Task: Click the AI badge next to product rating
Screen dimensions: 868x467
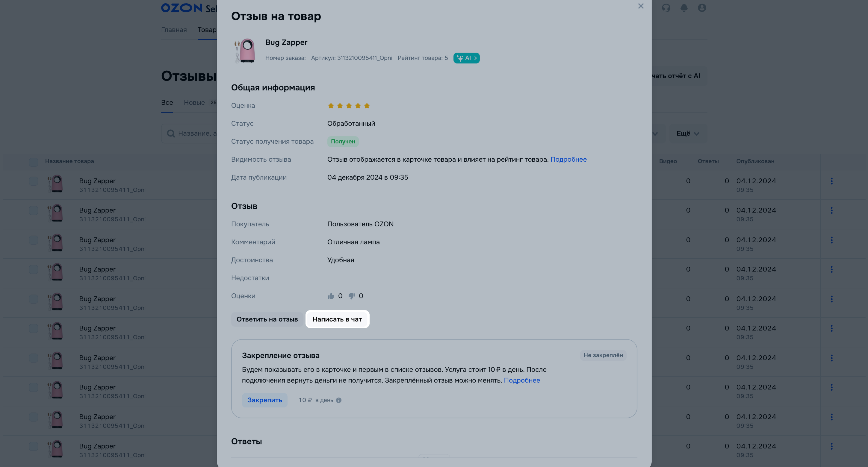Action: [466, 58]
